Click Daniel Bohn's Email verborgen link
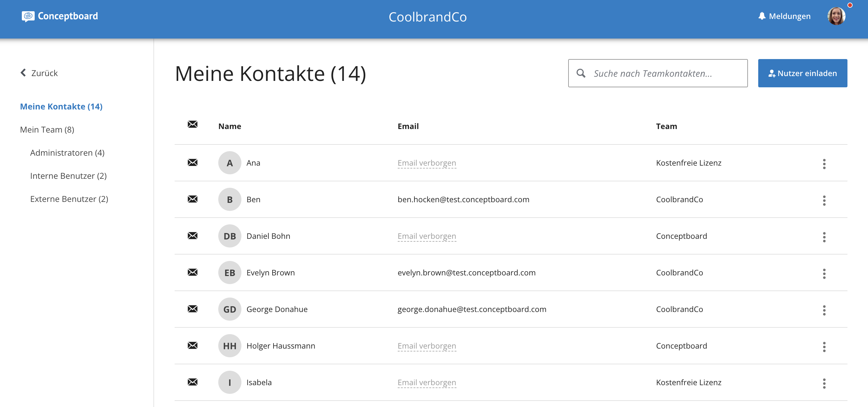This screenshot has height=407, width=868. (x=427, y=236)
